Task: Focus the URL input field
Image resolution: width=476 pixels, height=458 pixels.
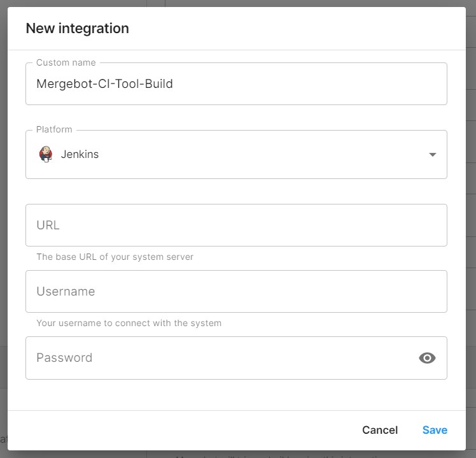Action: click(236, 225)
